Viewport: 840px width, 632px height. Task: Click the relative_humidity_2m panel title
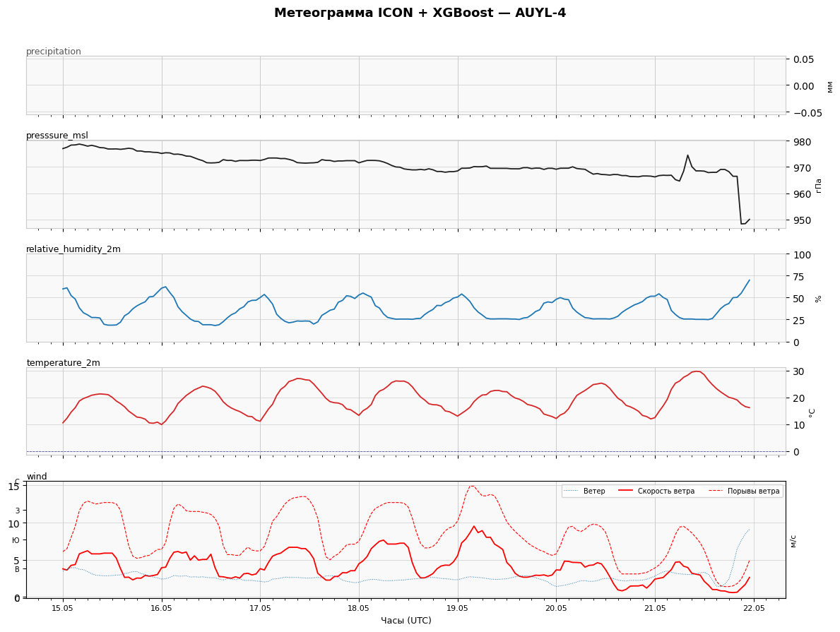(73, 249)
